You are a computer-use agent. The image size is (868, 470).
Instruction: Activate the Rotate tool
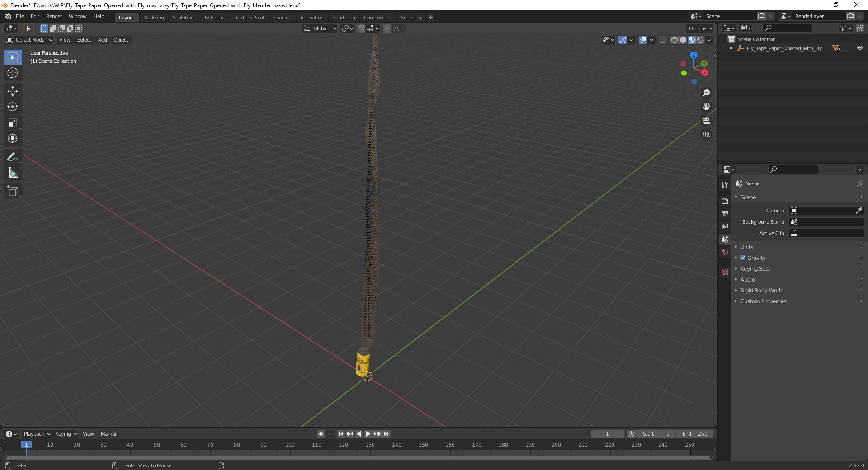click(x=13, y=107)
